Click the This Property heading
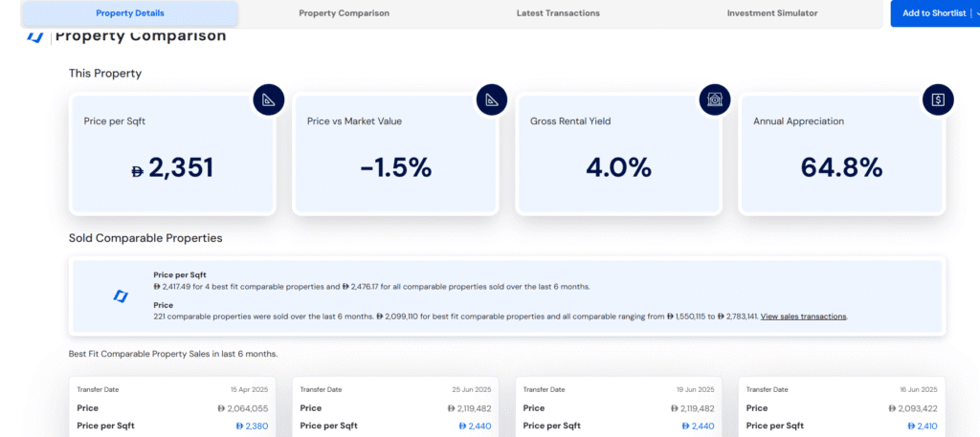Screen dimensions: 980x437 [x=105, y=74]
